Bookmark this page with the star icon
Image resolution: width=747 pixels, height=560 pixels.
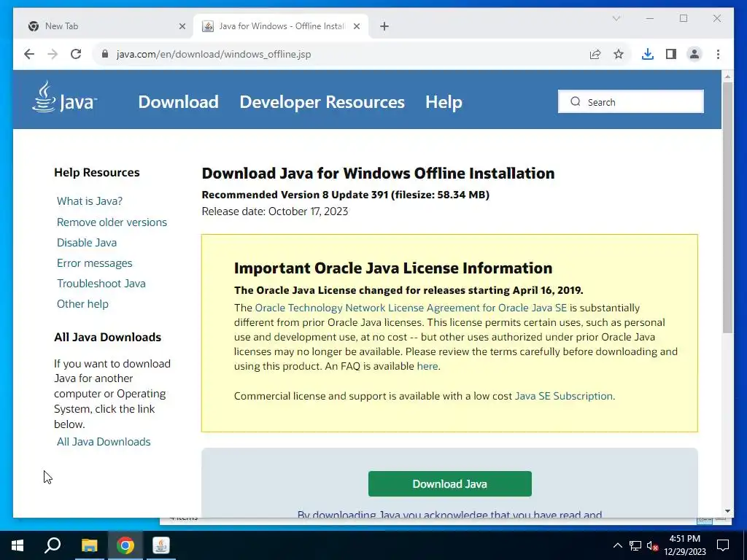point(619,54)
